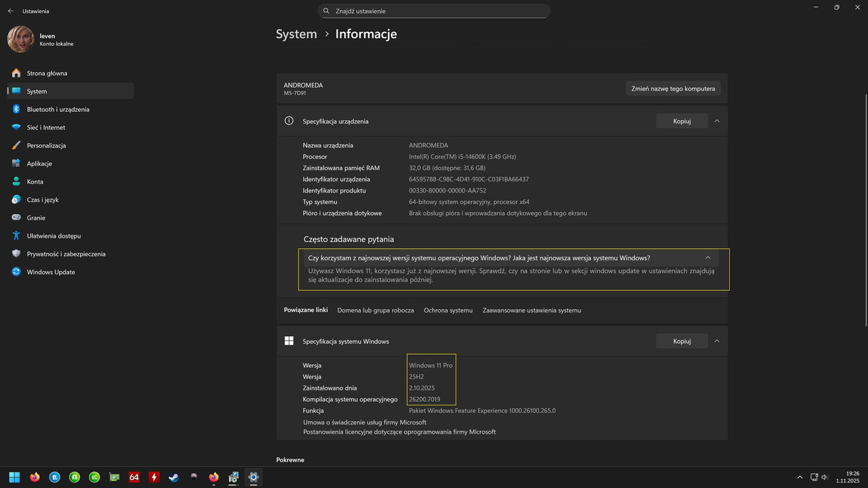Collapse the Specyfikacja urządzenia section chevron
Image resolution: width=868 pixels, height=488 pixels.
coord(717,121)
